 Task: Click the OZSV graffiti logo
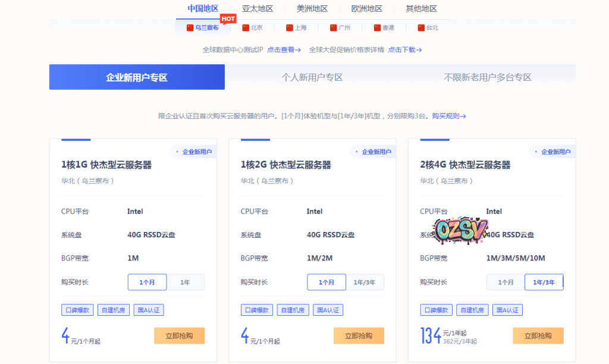(461, 230)
